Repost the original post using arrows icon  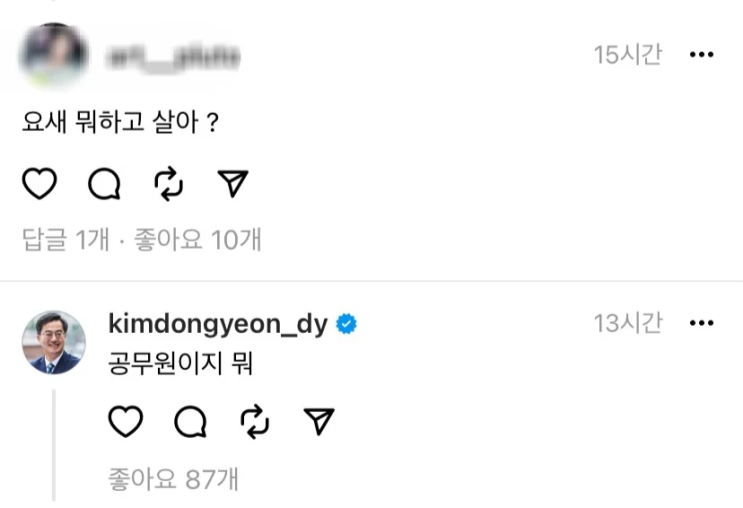169,184
